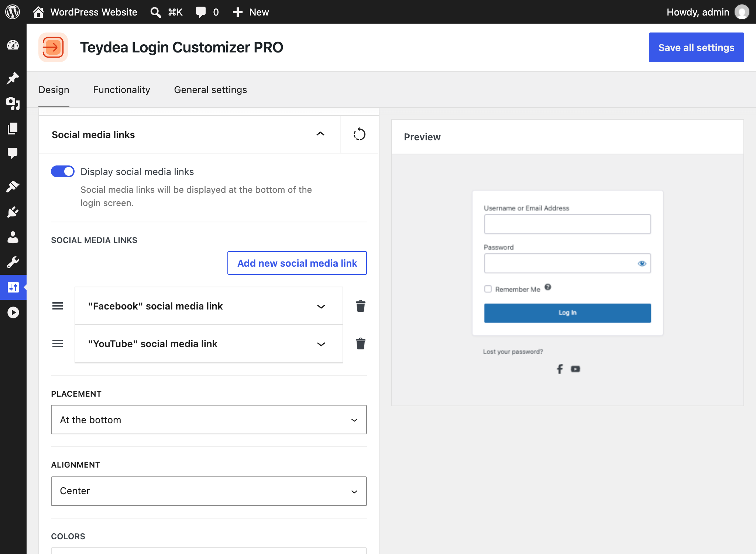Save all settings
The width and height of the screenshot is (756, 554).
pyautogui.click(x=696, y=47)
